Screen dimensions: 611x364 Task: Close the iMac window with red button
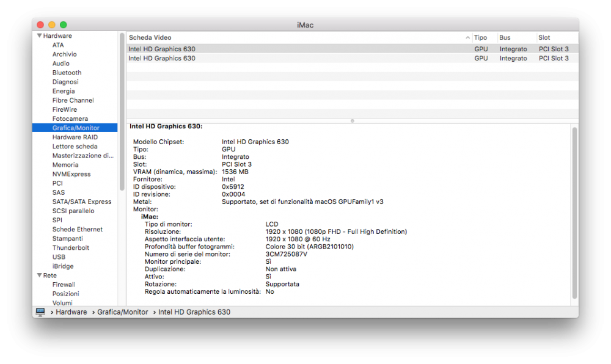[x=40, y=25]
